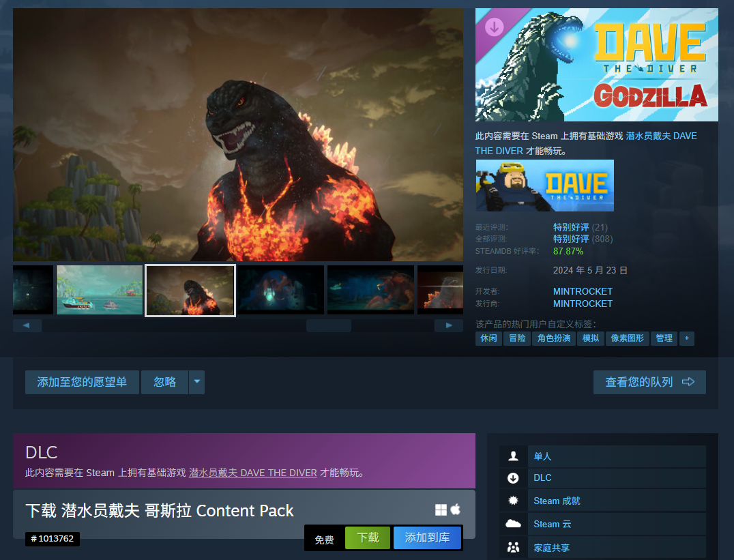The width and height of the screenshot is (734, 560).
Task: Open the 角色扮演 tag
Action: coord(554,338)
